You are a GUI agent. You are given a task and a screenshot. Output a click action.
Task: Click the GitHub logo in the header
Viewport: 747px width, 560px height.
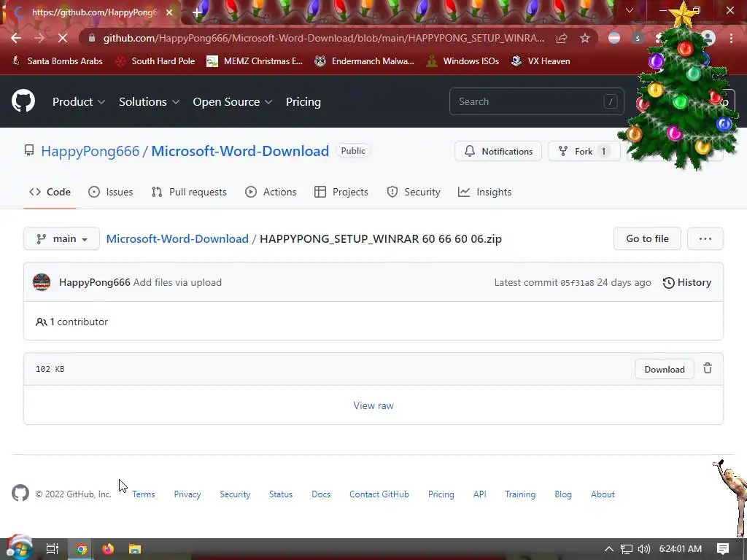pos(23,101)
